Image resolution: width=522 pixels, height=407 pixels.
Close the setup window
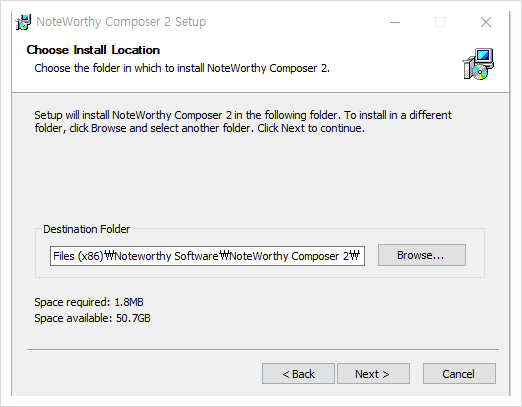tap(486, 22)
